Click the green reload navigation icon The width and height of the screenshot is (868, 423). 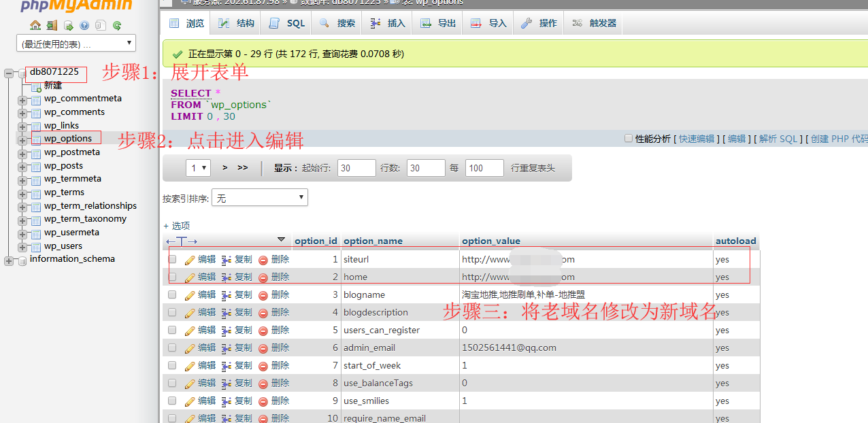(117, 26)
